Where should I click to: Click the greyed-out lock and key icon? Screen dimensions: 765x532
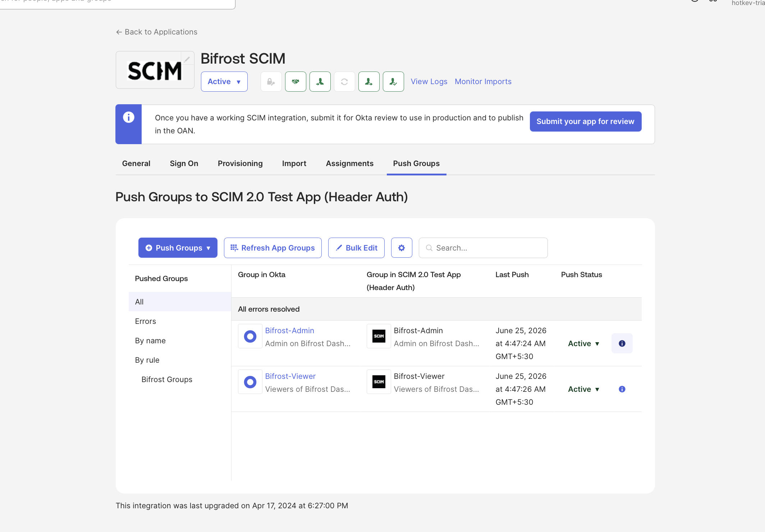[271, 82]
